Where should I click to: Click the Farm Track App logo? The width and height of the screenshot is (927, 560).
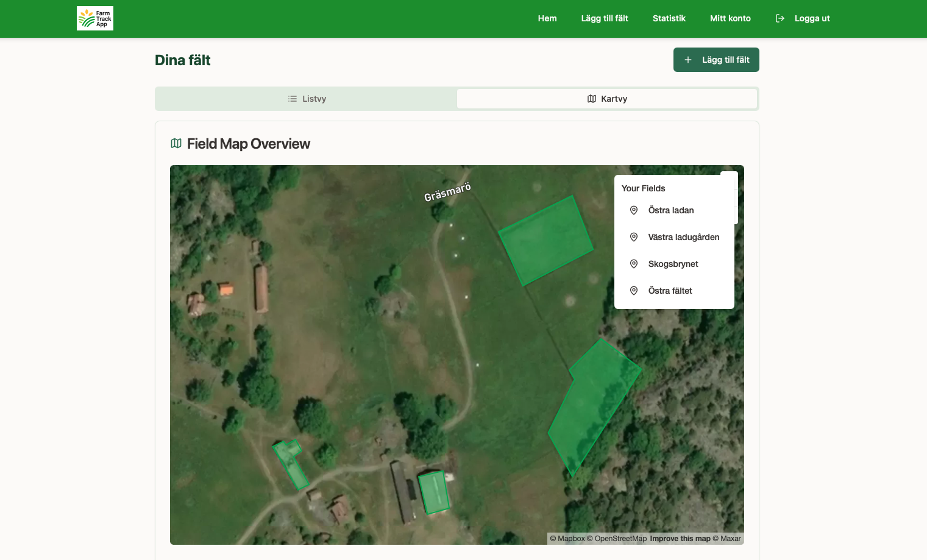click(x=95, y=18)
